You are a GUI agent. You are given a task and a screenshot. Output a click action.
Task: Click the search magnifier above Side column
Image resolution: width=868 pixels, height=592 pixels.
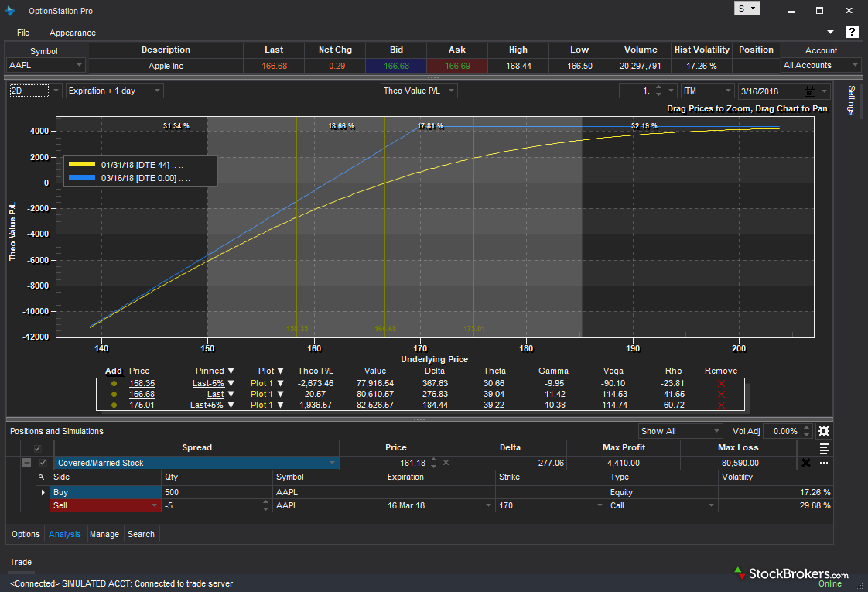[42, 477]
